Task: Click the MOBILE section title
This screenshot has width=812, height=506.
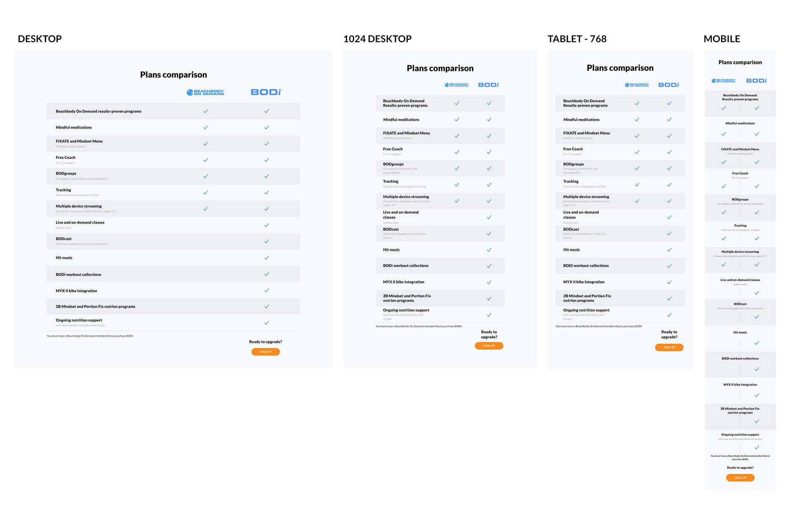Action: 722,39
